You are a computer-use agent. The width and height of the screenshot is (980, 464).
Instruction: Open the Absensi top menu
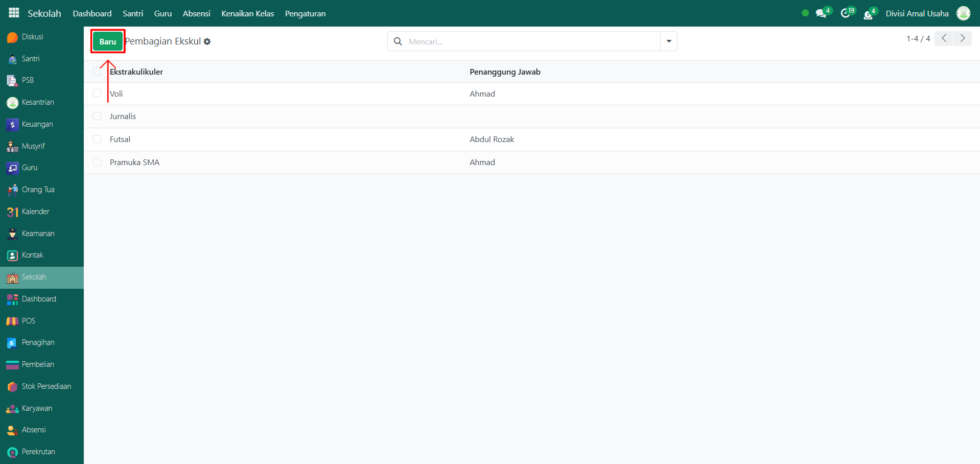point(196,14)
